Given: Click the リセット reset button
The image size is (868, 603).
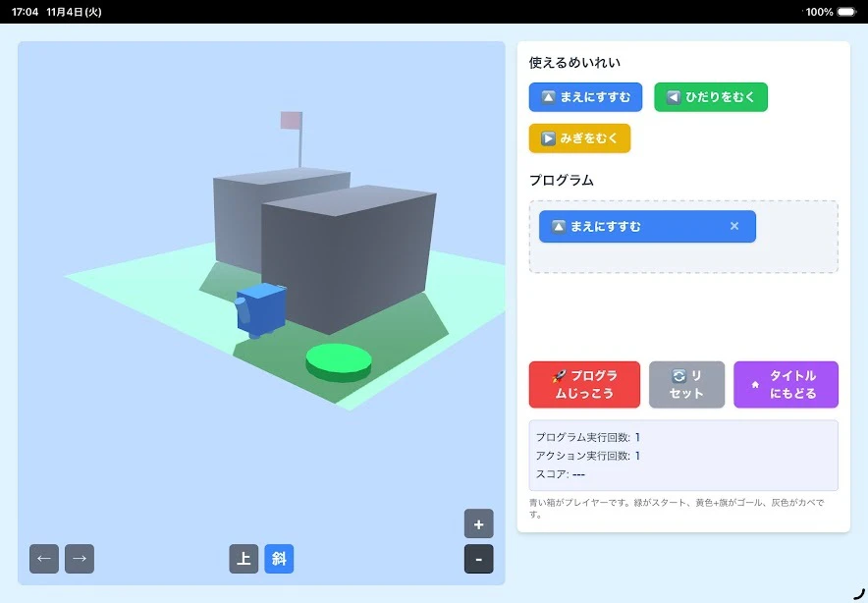Looking at the screenshot, I should pos(686,384).
